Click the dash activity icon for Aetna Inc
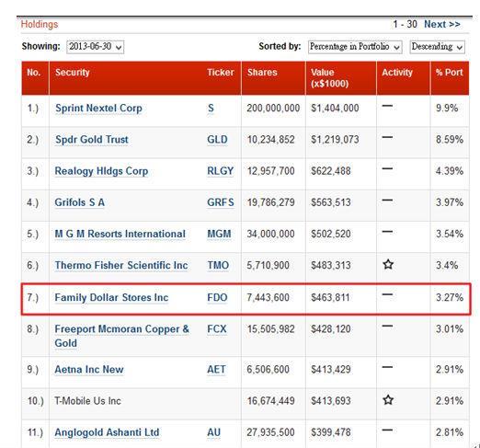 coord(387,367)
